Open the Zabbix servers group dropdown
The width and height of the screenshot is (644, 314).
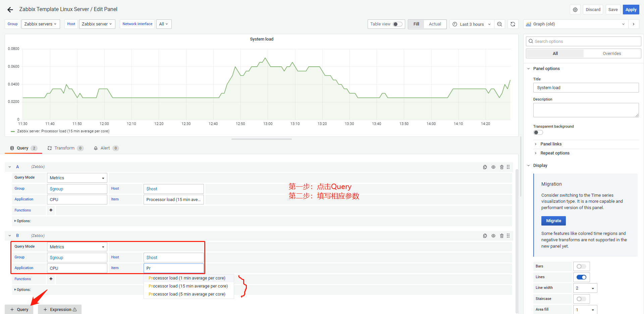click(x=41, y=24)
